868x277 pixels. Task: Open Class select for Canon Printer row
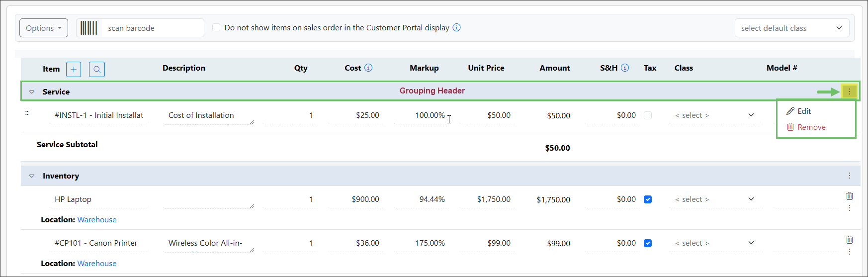tap(715, 243)
